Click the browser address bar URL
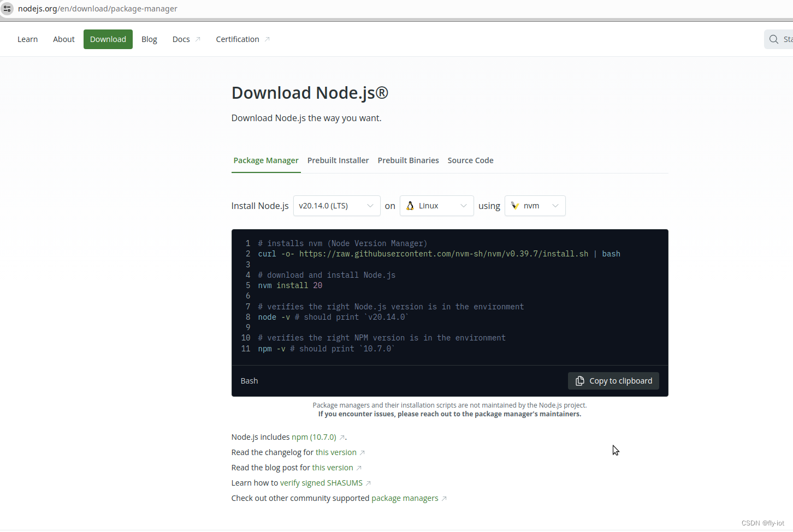Image resolution: width=793 pixels, height=532 pixels. pos(98,9)
